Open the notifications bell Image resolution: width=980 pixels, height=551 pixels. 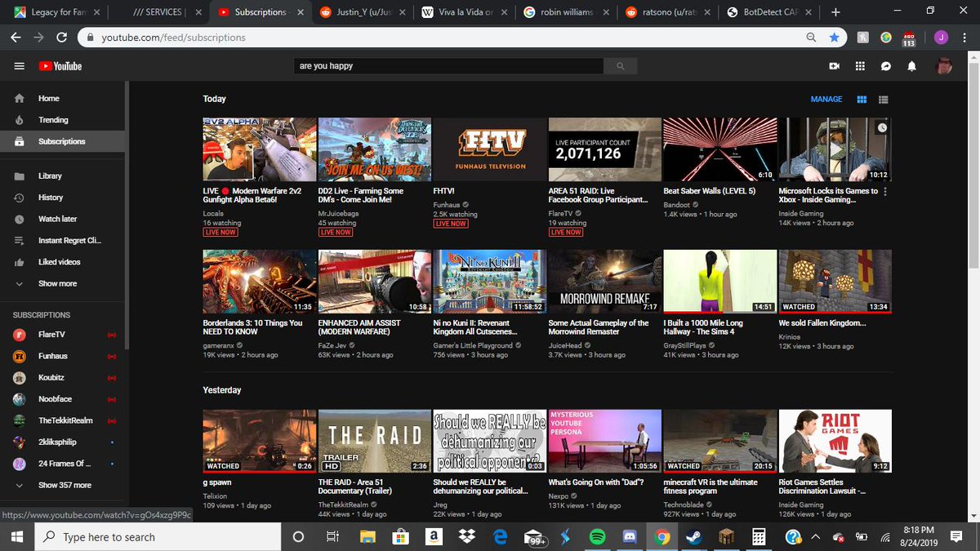tap(912, 66)
